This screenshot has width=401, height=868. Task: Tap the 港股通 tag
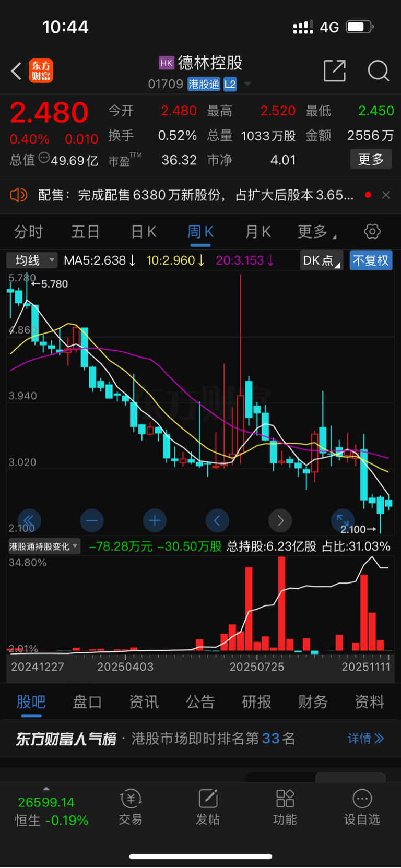pos(204,85)
